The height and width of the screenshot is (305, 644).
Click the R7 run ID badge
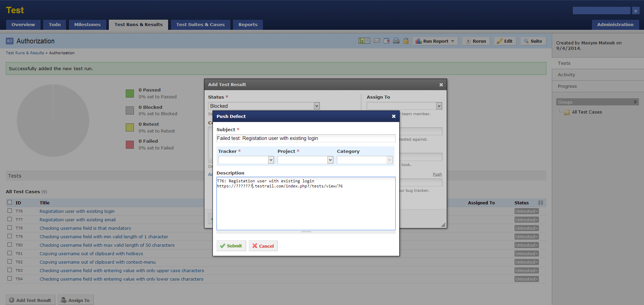pyautogui.click(x=9, y=41)
